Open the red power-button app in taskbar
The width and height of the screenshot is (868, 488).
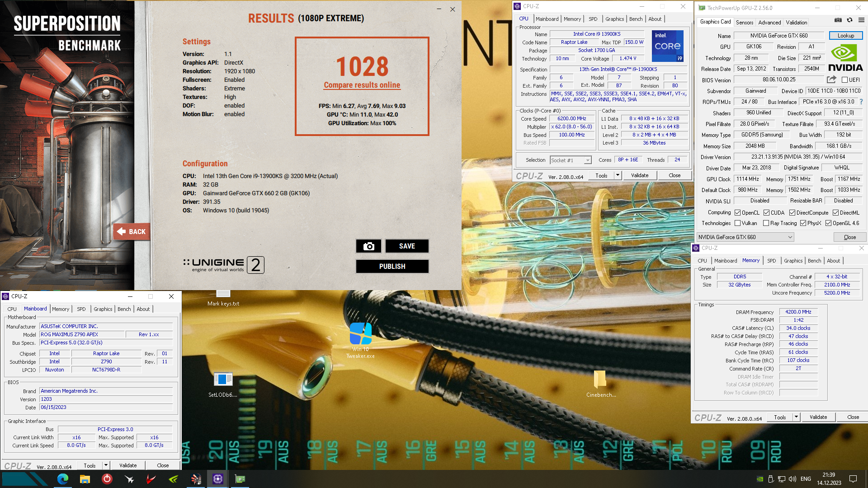(107, 479)
